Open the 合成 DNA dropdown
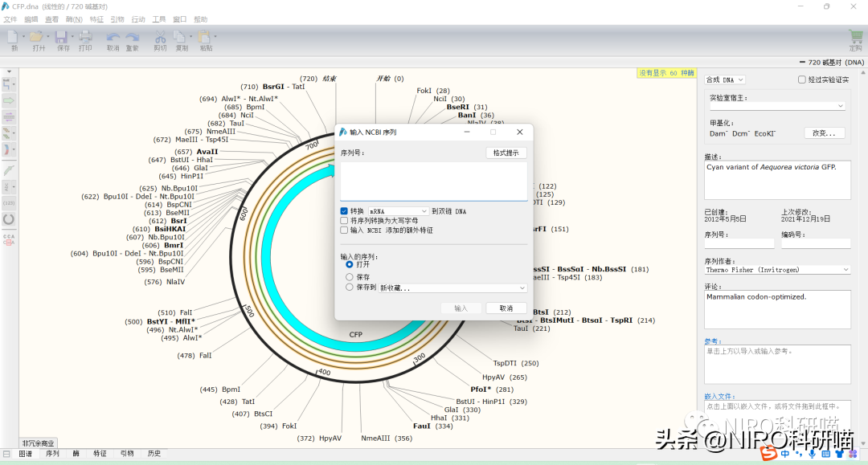Viewport: 868px width, 465px height. pos(725,80)
